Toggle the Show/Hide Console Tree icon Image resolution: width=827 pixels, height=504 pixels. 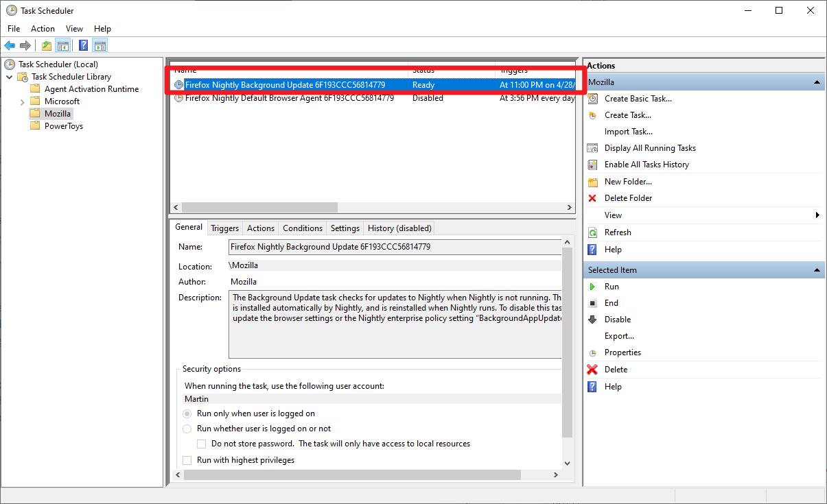click(x=62, y=45)
